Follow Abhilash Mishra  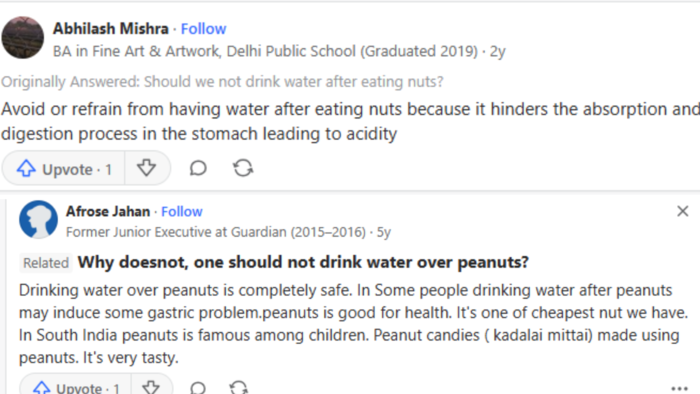coord(204,29)
